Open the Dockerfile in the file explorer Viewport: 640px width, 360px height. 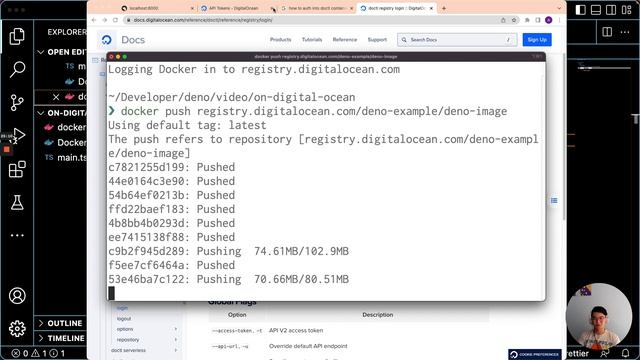[65, 142]
